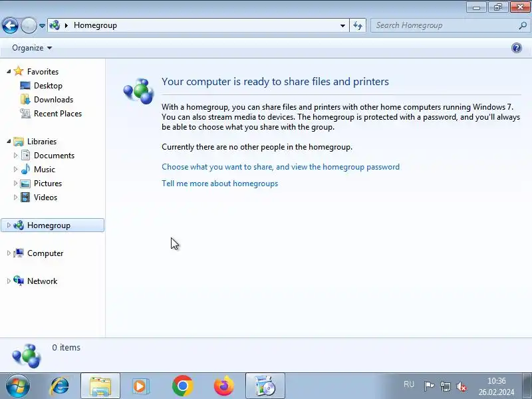This screenshot has height=399, width=532.
Task: Expand the Documents library arrow
Action: (15, 155)
